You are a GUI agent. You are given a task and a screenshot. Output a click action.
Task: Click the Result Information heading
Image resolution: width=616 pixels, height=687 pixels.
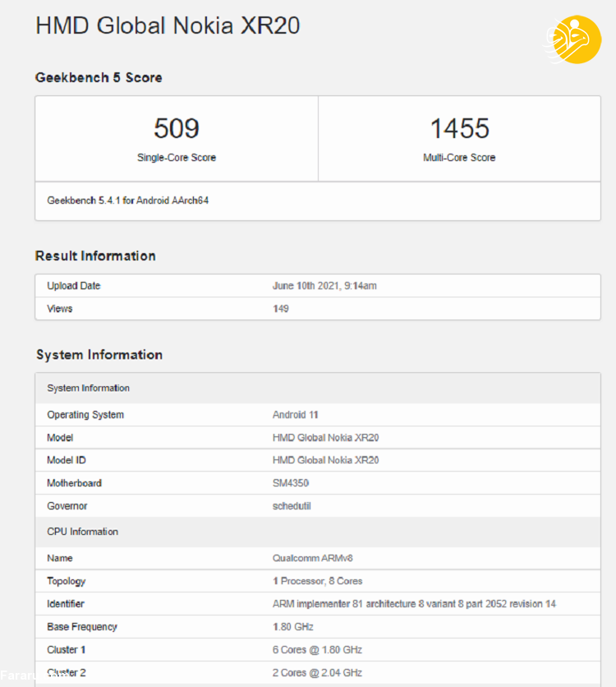pyautogui.click(x=95, y=256)
